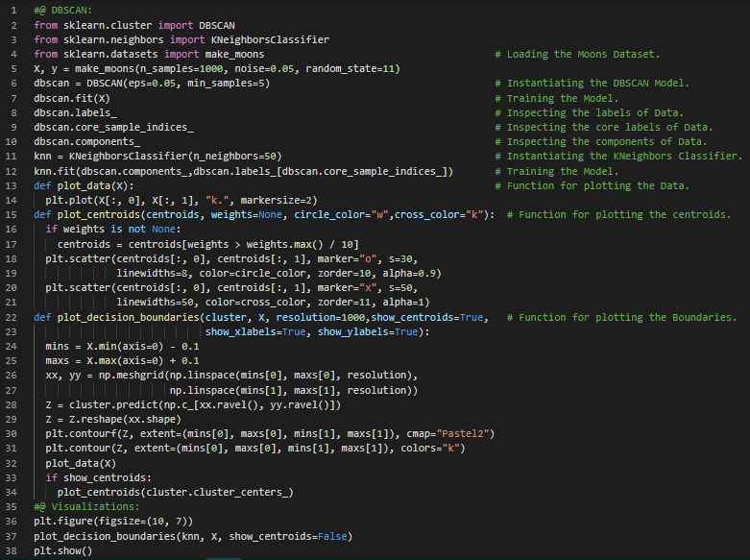Image resolution: width=750 pixels, height=560 pixels.
Task: Select the 'Loading the Moons Dataset' comment
Action: (595, 54)
